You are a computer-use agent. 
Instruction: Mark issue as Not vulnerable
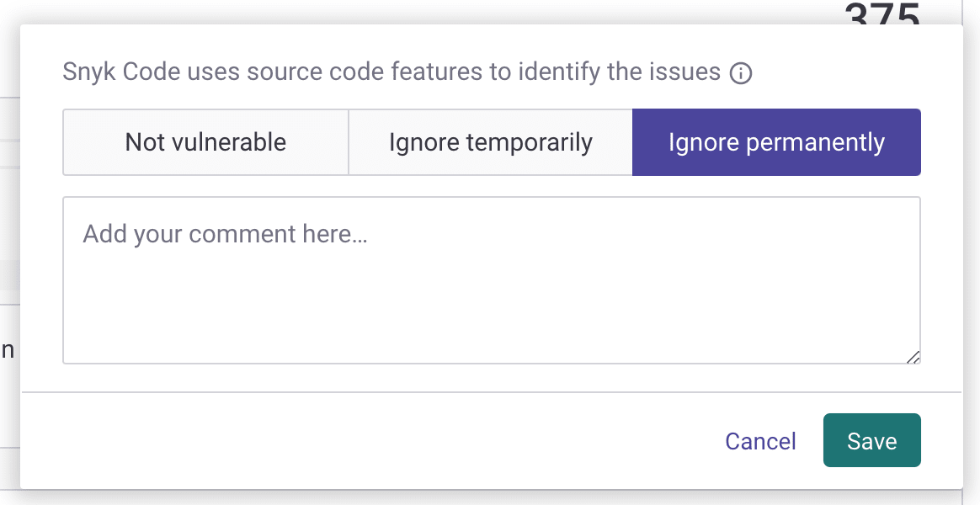pyautogui.click(x=205, y=142)
